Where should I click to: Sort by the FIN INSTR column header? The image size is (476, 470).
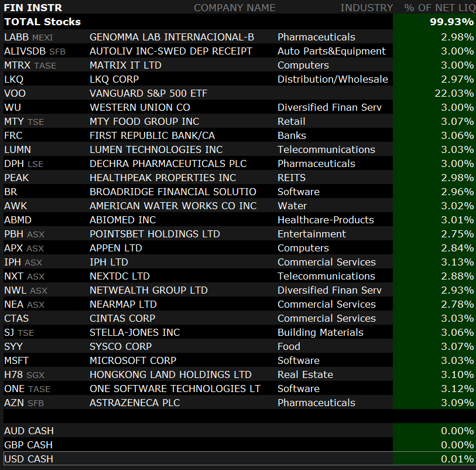pos(33,8)
